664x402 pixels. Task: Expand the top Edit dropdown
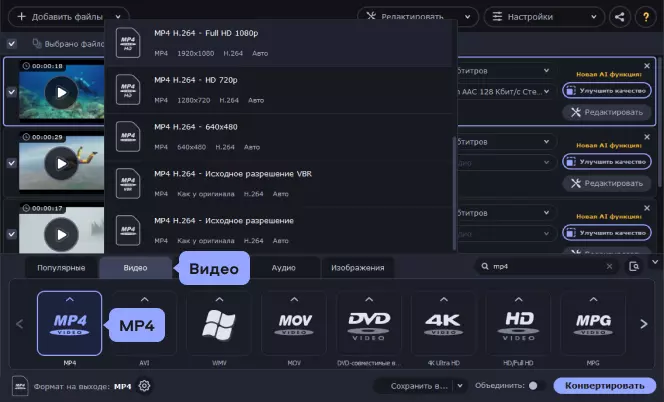click(467, 17)
